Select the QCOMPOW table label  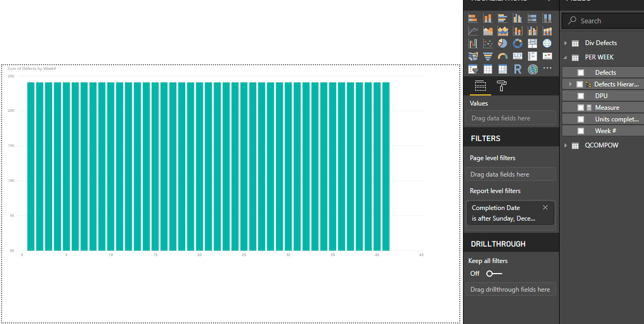(602, 145)
